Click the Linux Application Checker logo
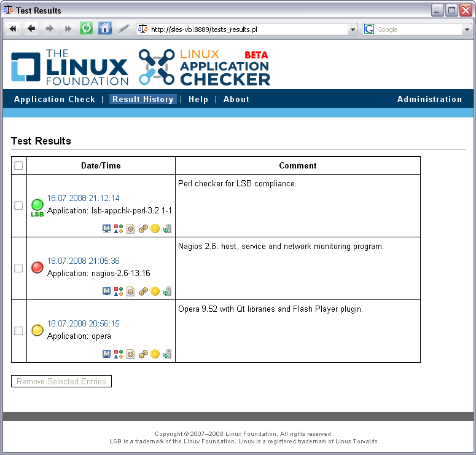This screenshot has height=455, width=476. [x=205, y=67]
